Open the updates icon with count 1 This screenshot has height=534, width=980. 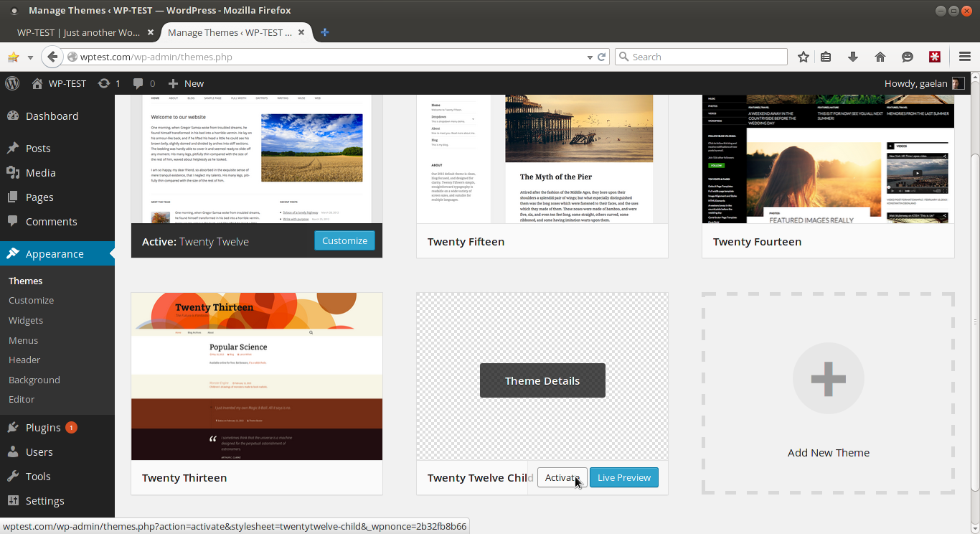tap(109, 83)
